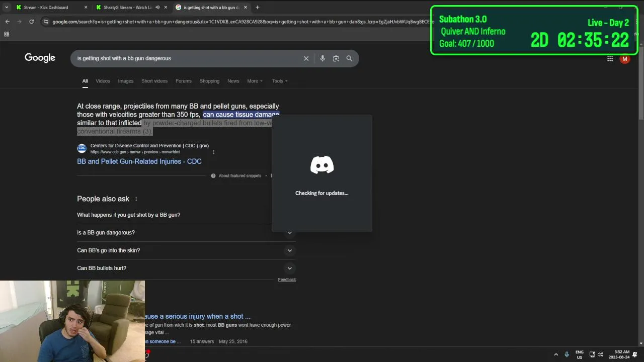Change ENG US keyboard language
The image size is (644, 362).
(x=580, y=354)
